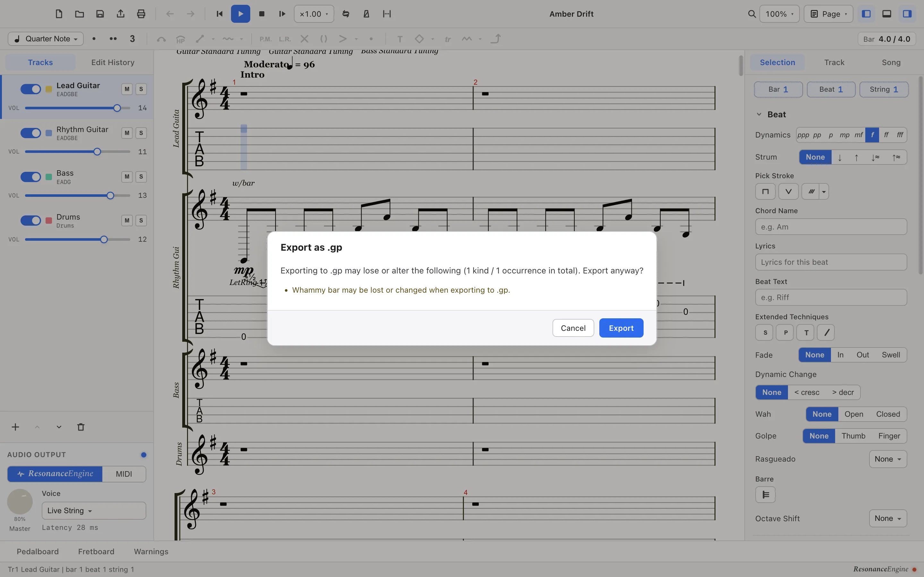Screen dimensions: 924x577
Task: Collapse the Beat section chevron
Action: click(x=759, y=114)
